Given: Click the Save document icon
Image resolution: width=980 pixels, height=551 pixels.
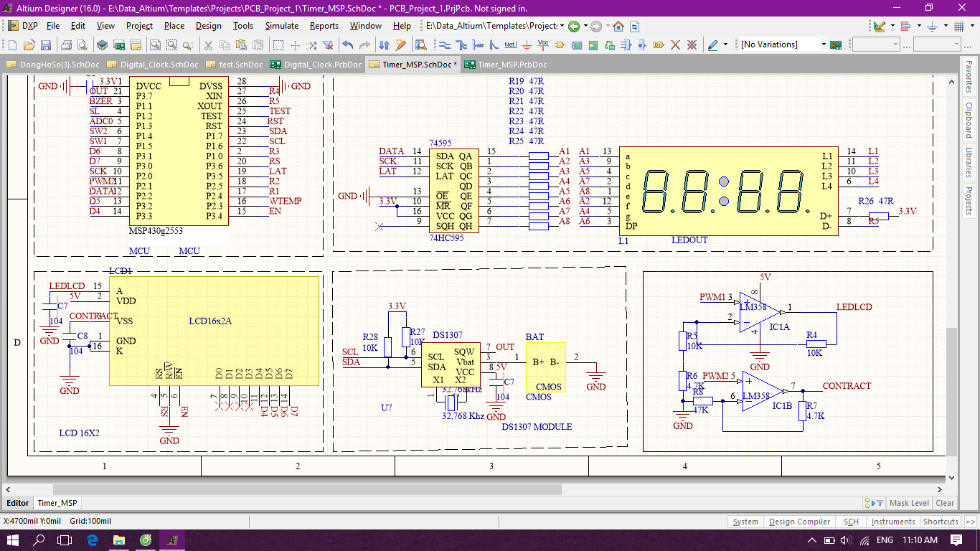Looking at the screenshot, I should coord(46,44).
